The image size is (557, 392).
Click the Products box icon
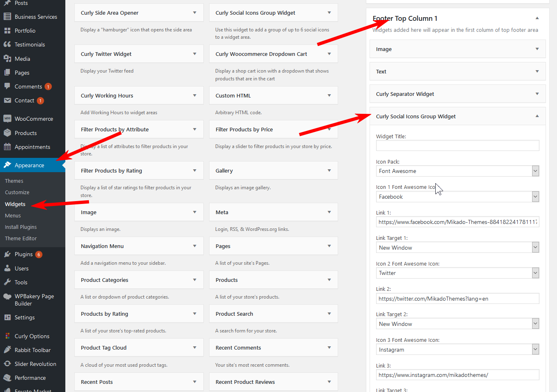click(7, 133)
